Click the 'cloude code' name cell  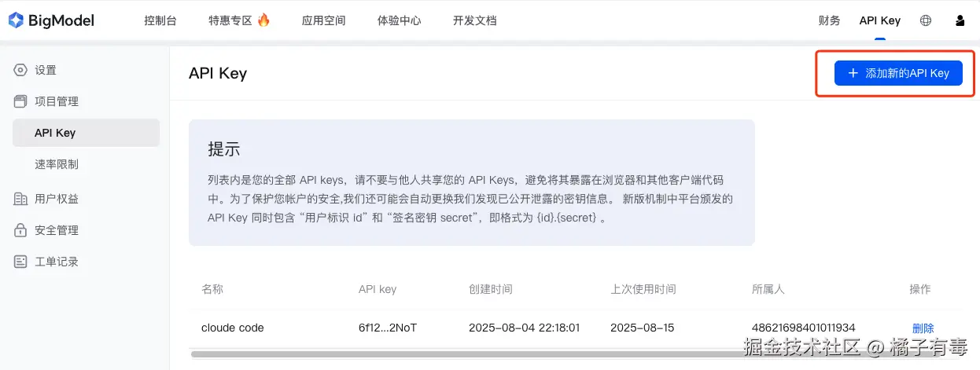tap(233, 328)
